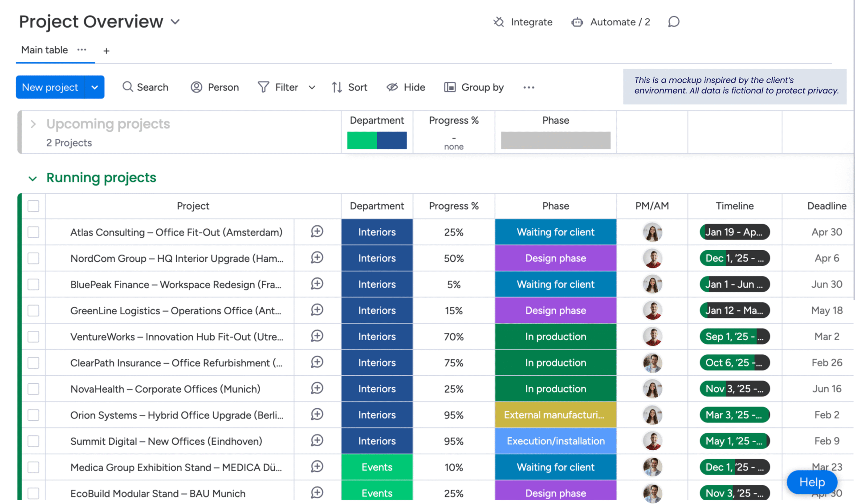This screenshot has height=504, width=855.
Task: Open the Person filter icon
Action: pyautogui.click(x=196, y=87)
